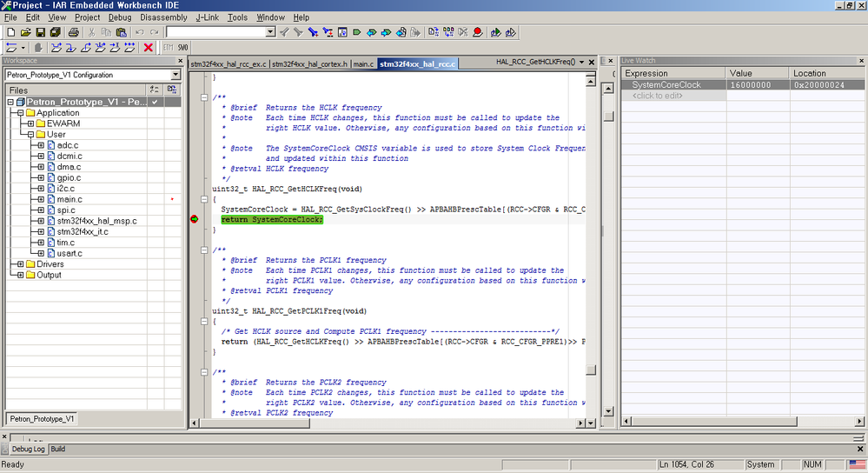The width and height of the screenshot is (868, 473).
Task: Click the SWO trace icon
Action: click(x=182, y=48)
